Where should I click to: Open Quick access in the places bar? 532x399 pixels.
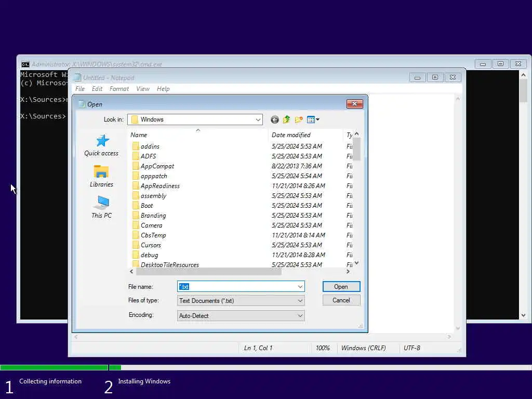(x=101, y=145)
